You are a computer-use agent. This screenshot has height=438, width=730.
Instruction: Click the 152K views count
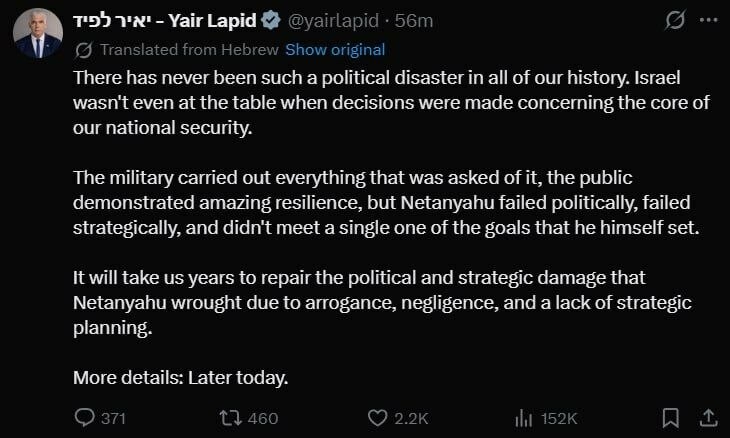[x=558, y=418]
